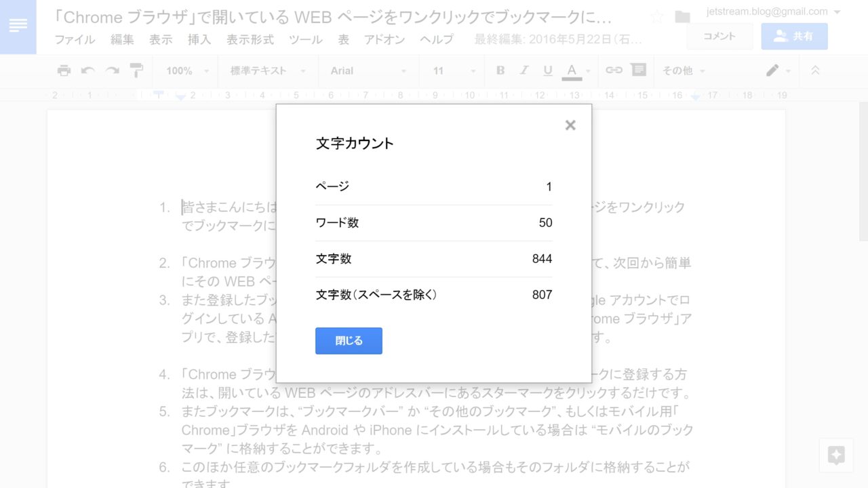Click the print icon in toolbar
The width and height of the screenshot is (868, 488).
[x=64, y=70]
